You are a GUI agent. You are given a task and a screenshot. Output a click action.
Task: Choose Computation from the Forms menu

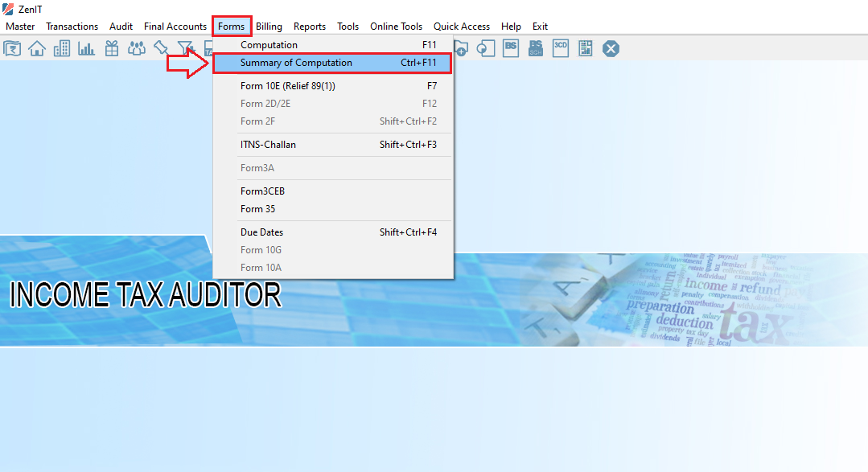coord(333,45)
